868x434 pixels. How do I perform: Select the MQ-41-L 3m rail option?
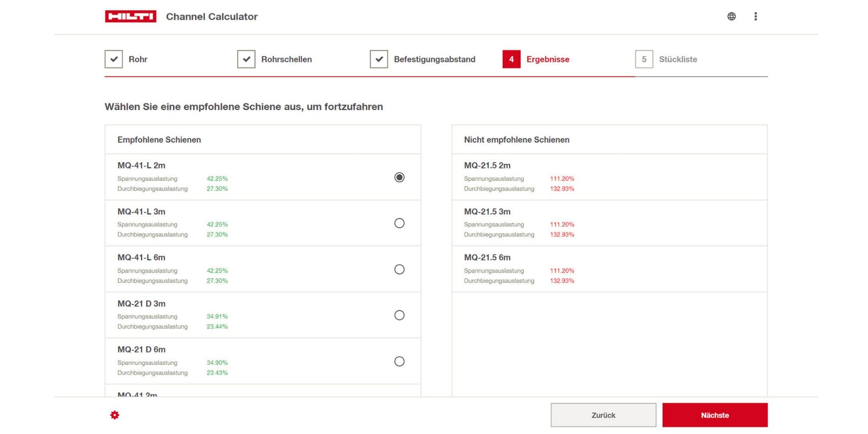coord(399,223)
